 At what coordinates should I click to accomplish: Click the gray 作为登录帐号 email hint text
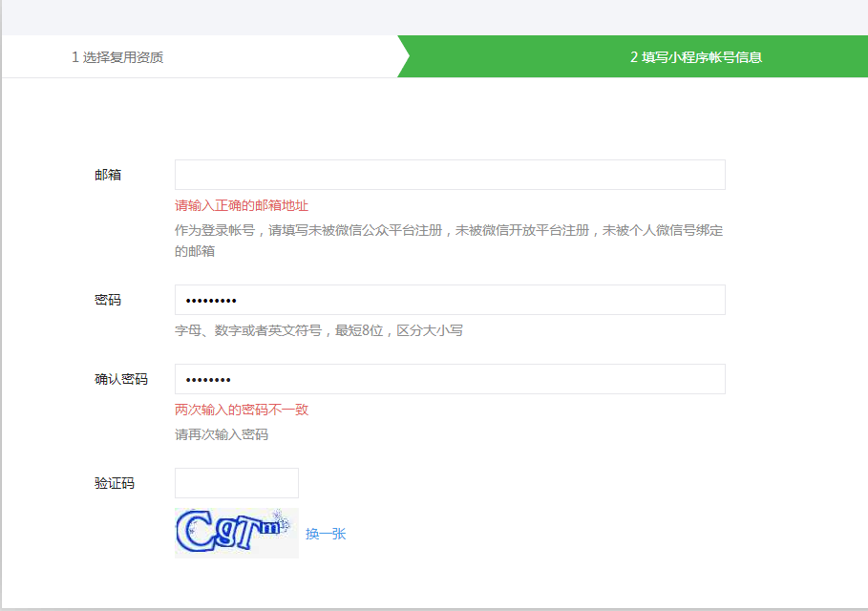tap(449, 230)
